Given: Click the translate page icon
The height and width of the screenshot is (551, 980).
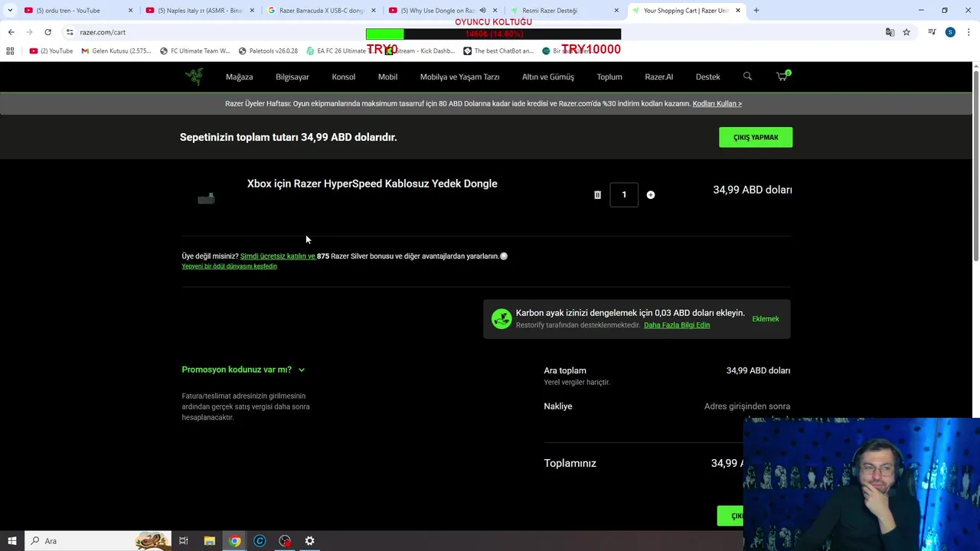Looking at the screenshot, I should click(890, 32).
